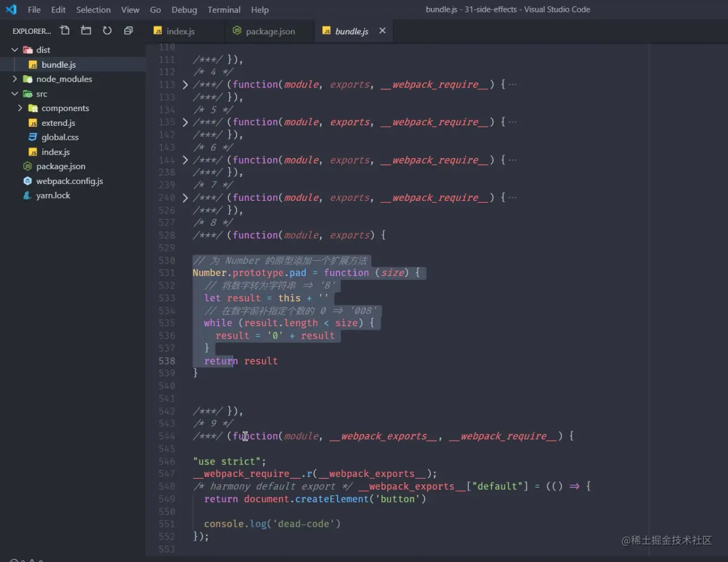728x562 pixels.
Task: Expand folded code ellipsis on line 113
Action: tap(512, 85)
